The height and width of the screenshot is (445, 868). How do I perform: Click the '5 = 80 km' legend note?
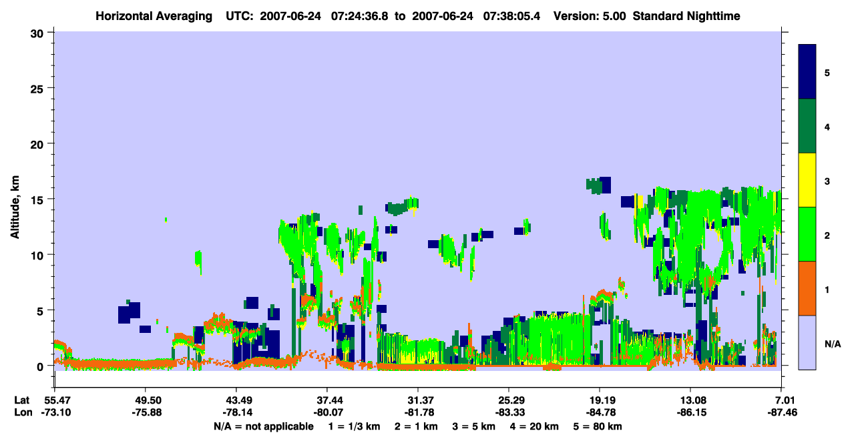click(597, 426)
